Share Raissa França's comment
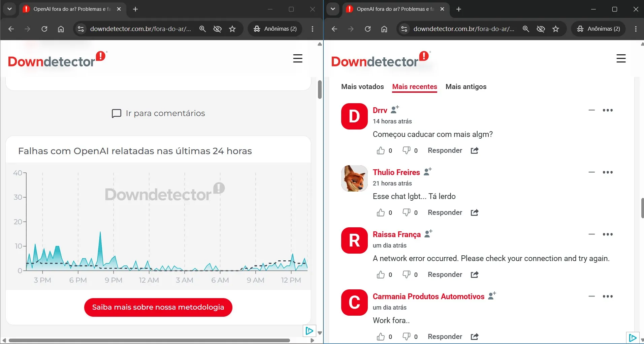This screenshot has height=344, width=644. [475, 275]
